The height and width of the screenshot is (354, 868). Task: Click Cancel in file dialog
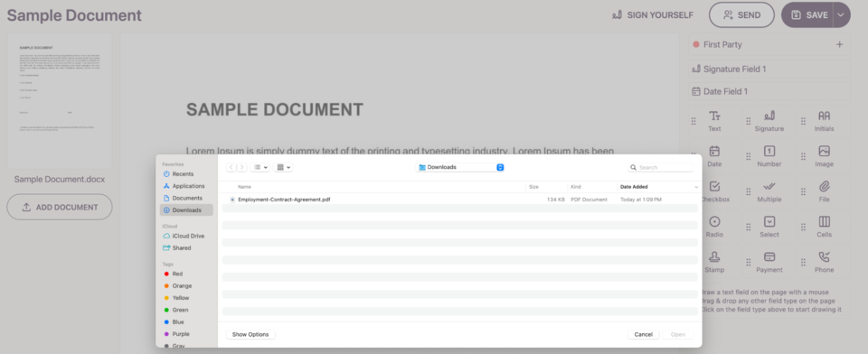click(643, 335)
